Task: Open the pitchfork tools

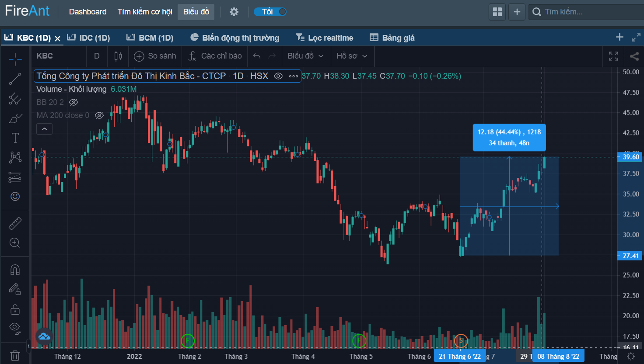Action: [15, 98]
